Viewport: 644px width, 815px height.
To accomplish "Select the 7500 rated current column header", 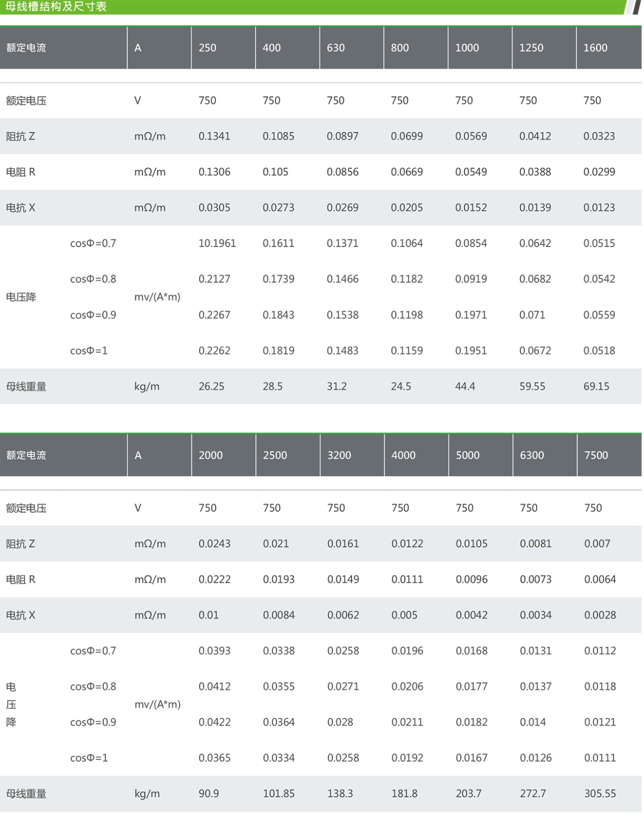I will [x=596, y=455].
